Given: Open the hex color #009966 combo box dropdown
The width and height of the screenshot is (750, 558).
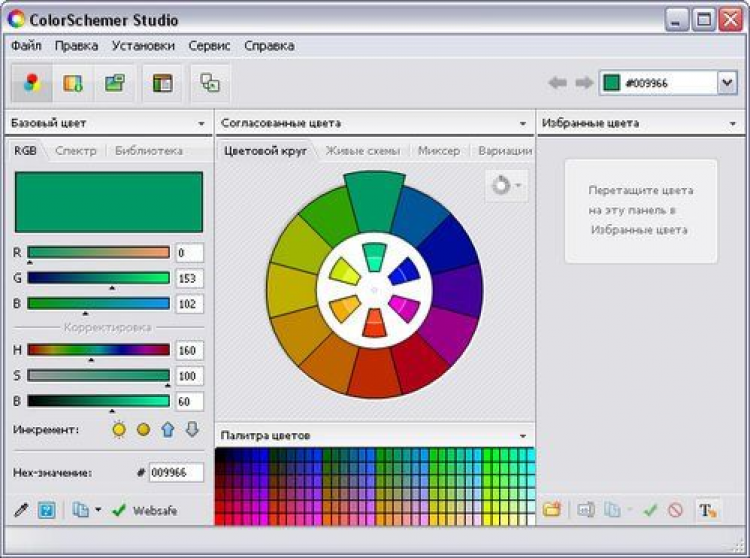Looking at the screenshot, I should point(727,83).
